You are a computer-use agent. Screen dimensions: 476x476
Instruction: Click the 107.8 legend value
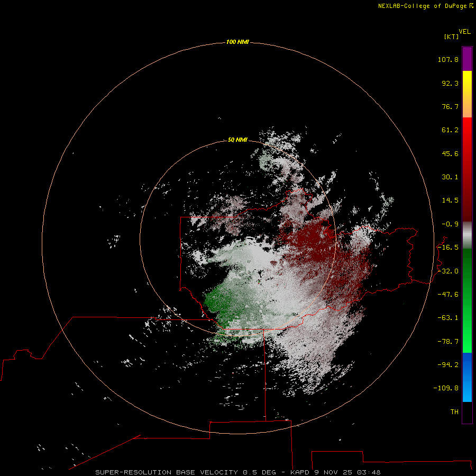tap(448, 59)
